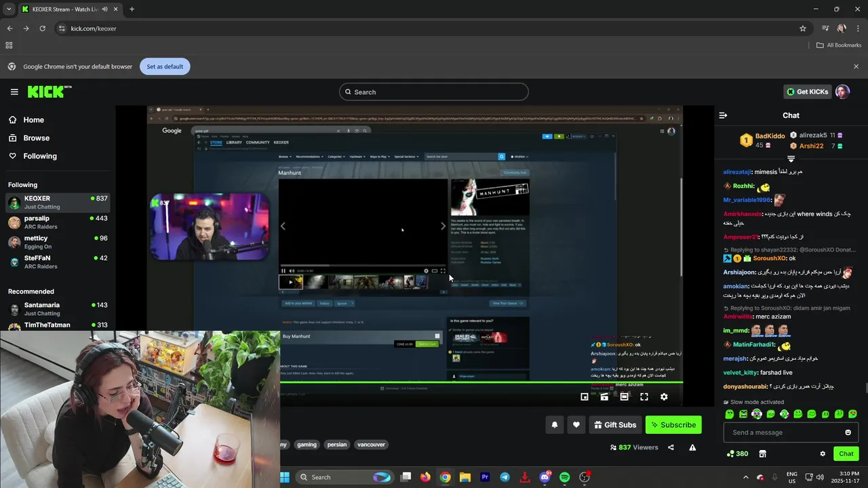Open recommended channel Santamaria

point(58,309)
